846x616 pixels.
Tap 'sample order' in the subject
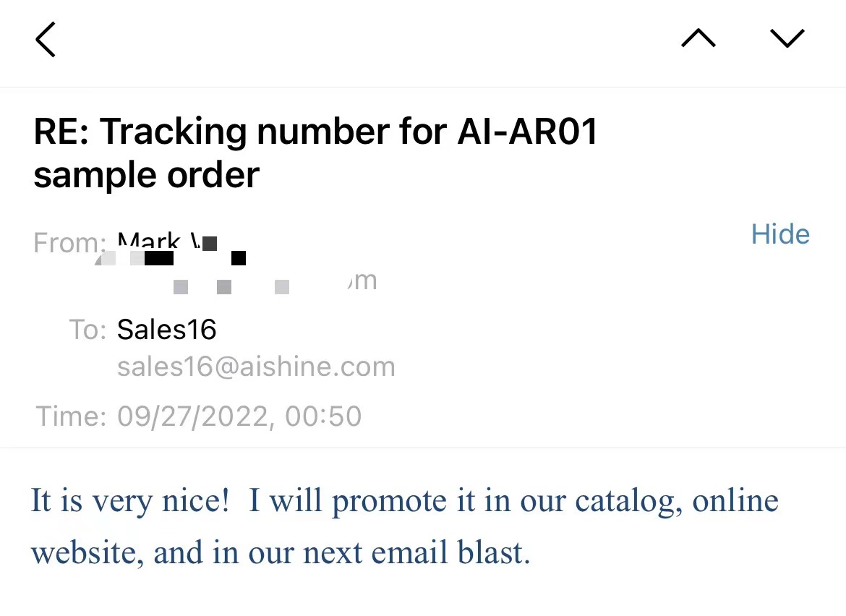pyautogui.click(x=146, y=176)
